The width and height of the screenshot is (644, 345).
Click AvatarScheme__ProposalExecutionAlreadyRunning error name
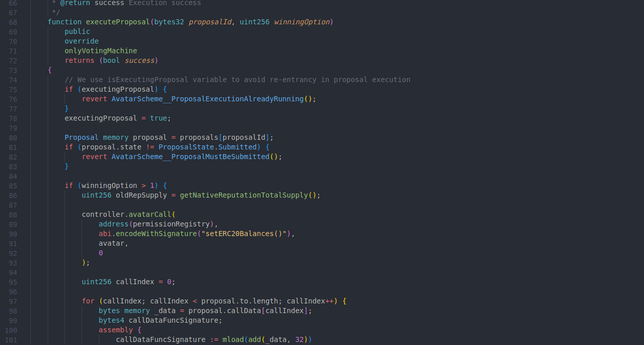tap(208, 99)
